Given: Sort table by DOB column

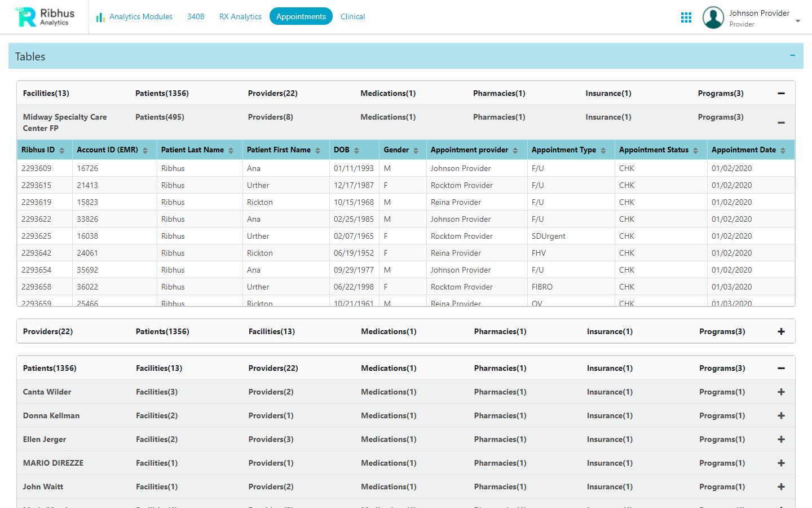Looking at the screenshot, I should (356, 150).
